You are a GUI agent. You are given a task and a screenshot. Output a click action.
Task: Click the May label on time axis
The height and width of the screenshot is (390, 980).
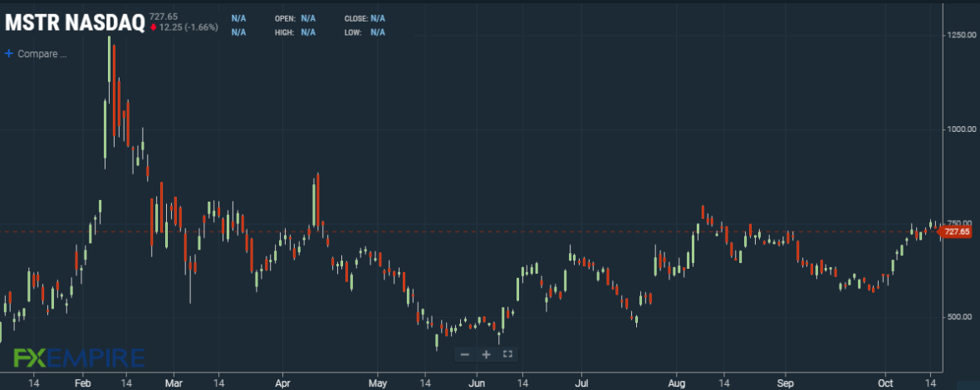click(378, 382)
